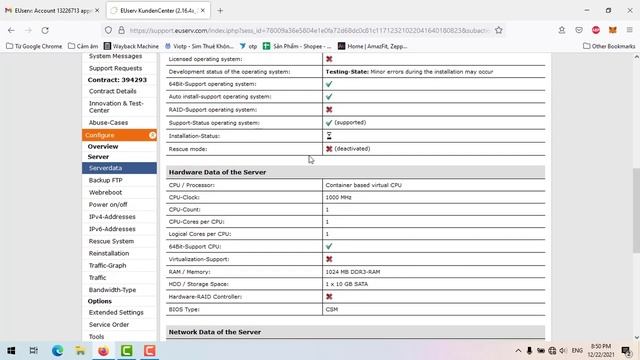This screenshot has width=640, height=360.
Task: Open Rescue System page
Action: pos(111,241)
